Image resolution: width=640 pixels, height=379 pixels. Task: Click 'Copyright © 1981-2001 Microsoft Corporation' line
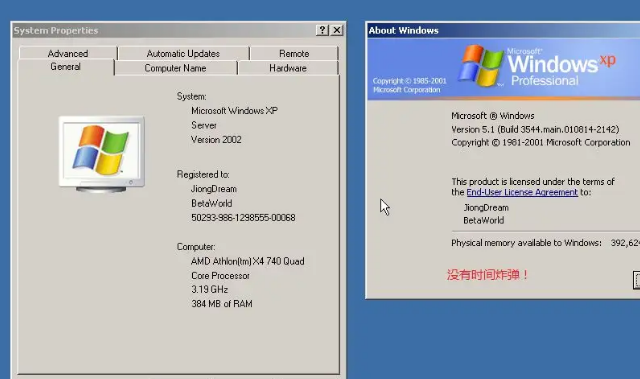tap(541, 142)
